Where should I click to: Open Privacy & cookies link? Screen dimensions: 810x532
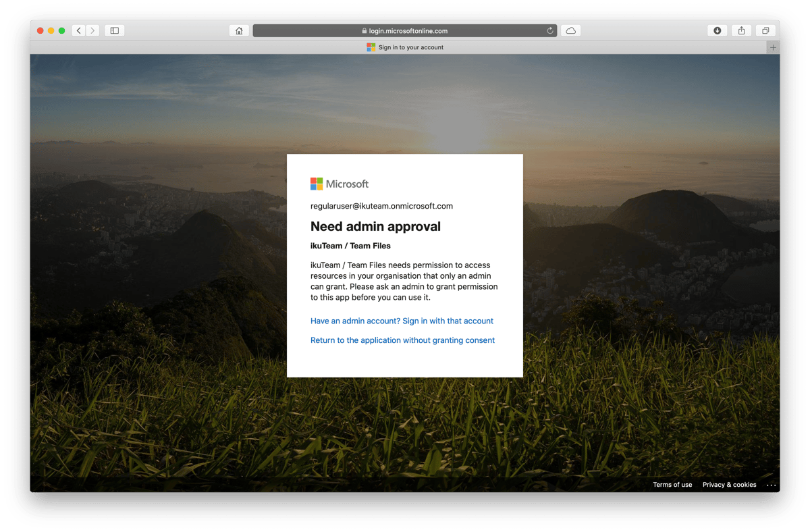729,485
